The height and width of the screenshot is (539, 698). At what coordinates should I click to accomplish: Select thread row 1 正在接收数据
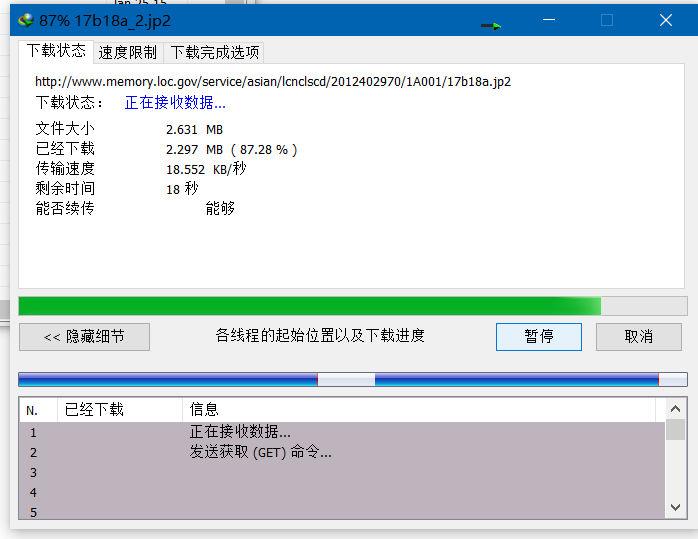coord(342,432)
